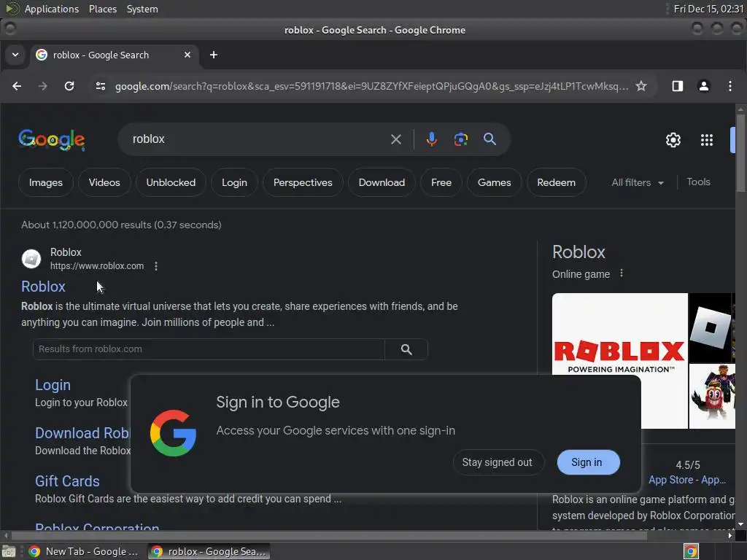Select the Perspectives filter chip
Image resolution: width=747 pixels, height=560 pixels.
click(x=303, y=183)
